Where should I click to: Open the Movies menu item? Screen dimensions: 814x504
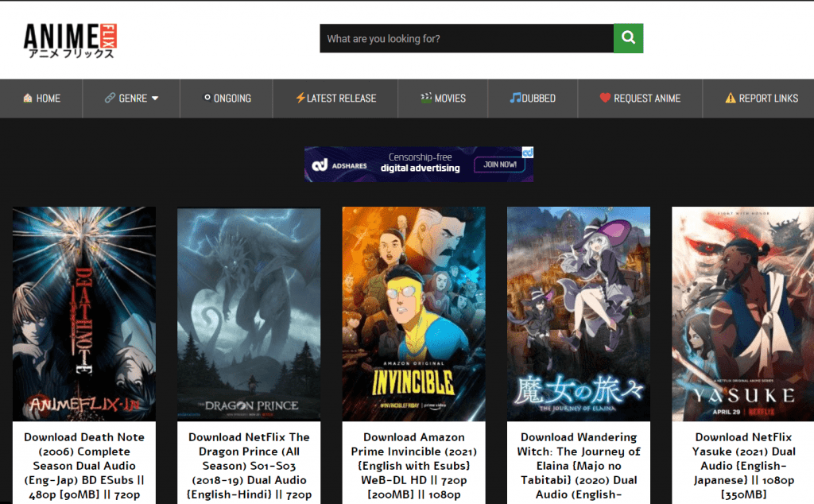click(x=443, y=98)
